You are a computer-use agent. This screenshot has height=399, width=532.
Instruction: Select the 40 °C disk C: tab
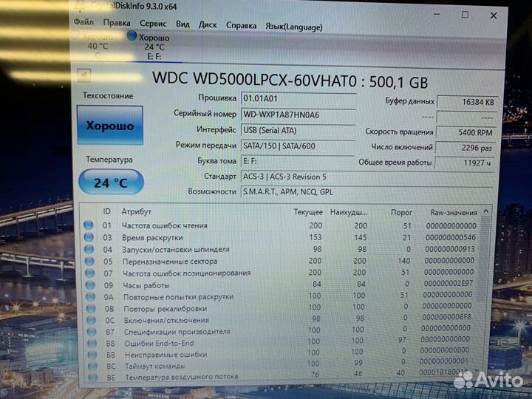tap(97, 46)
